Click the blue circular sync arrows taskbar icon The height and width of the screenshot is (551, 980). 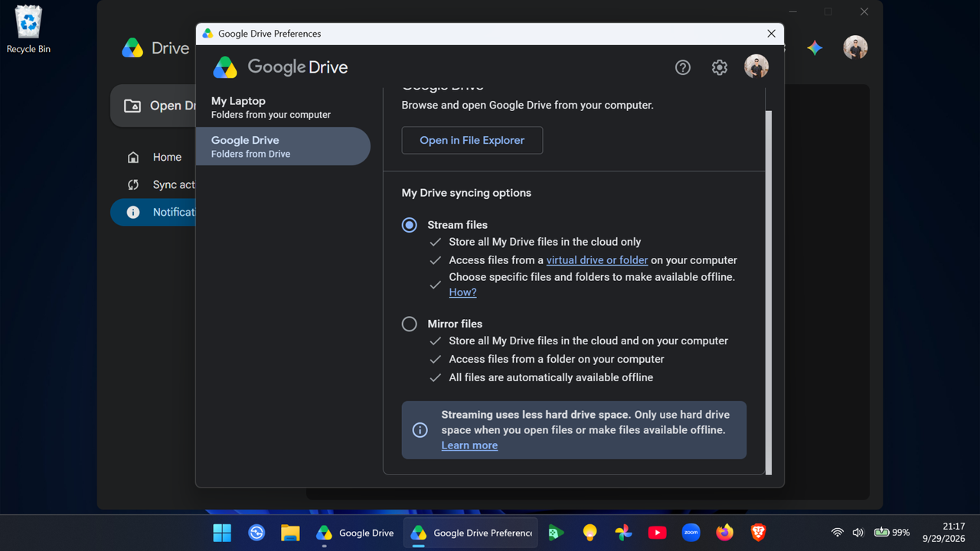pyautogui.click(x=256, y=533)
